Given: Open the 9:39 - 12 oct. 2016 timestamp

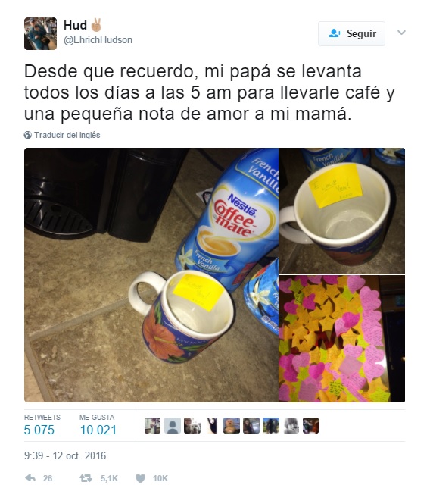Looking at the screenshot, I should [65, 455].
